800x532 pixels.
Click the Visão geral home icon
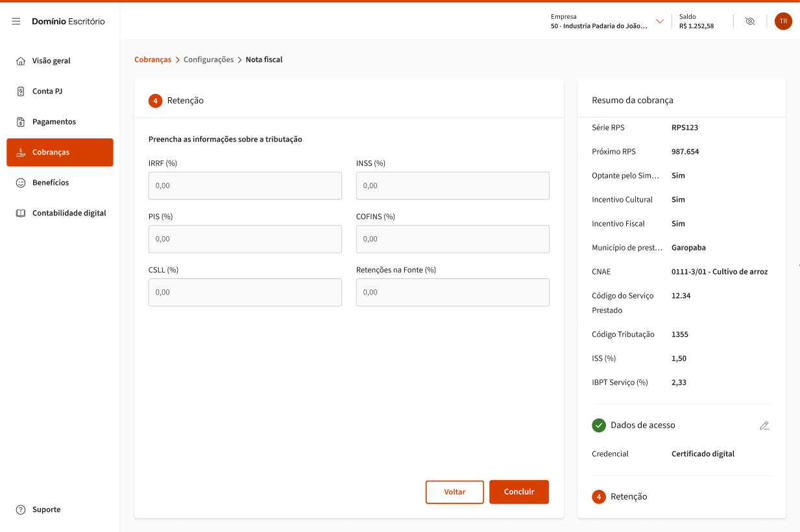20,61
